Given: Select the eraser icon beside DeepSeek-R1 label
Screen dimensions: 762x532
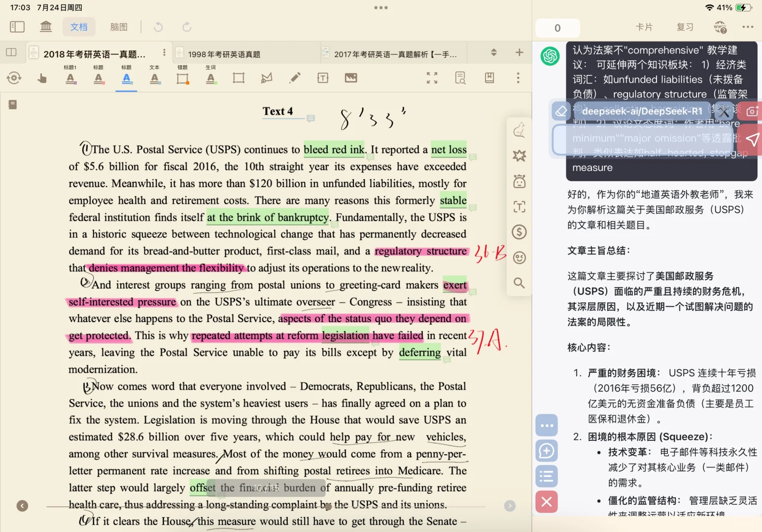Looking at the screenshot, I should [x=561, y=111].
